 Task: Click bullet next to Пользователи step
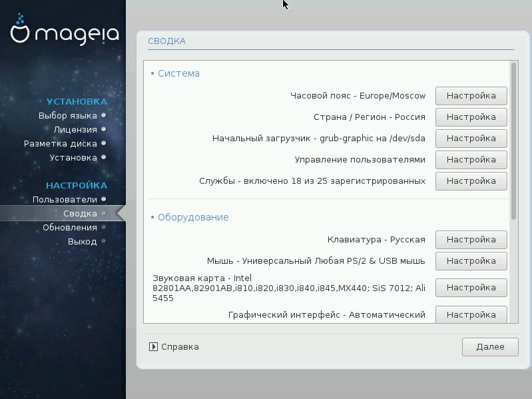tap(104, 200)
